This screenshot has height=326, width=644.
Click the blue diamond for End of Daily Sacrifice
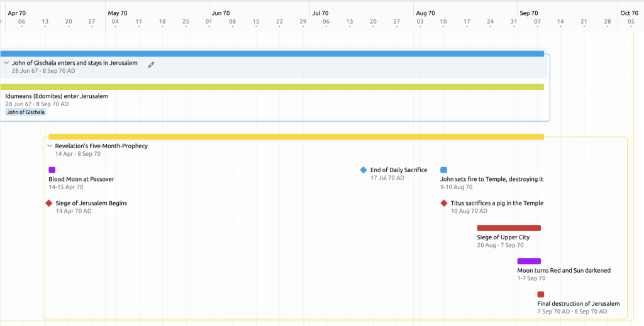(363, 170)
